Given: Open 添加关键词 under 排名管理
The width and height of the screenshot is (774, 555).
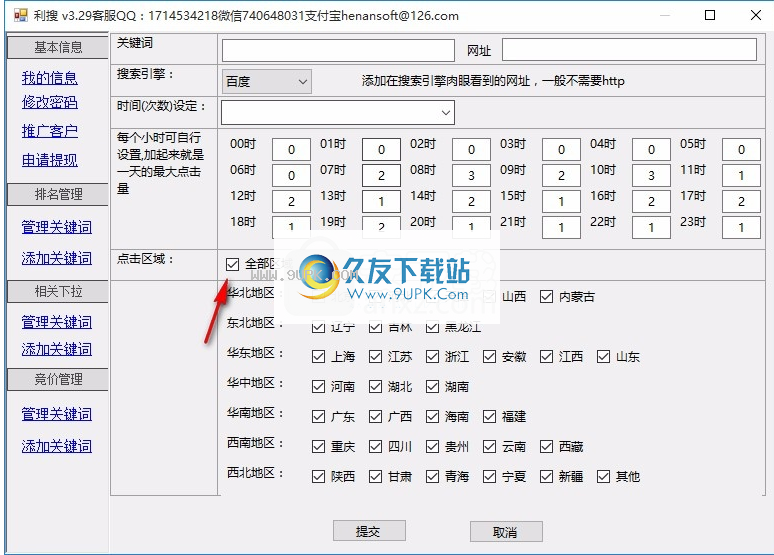Looking at the screenshot, I should pos(57,258).
